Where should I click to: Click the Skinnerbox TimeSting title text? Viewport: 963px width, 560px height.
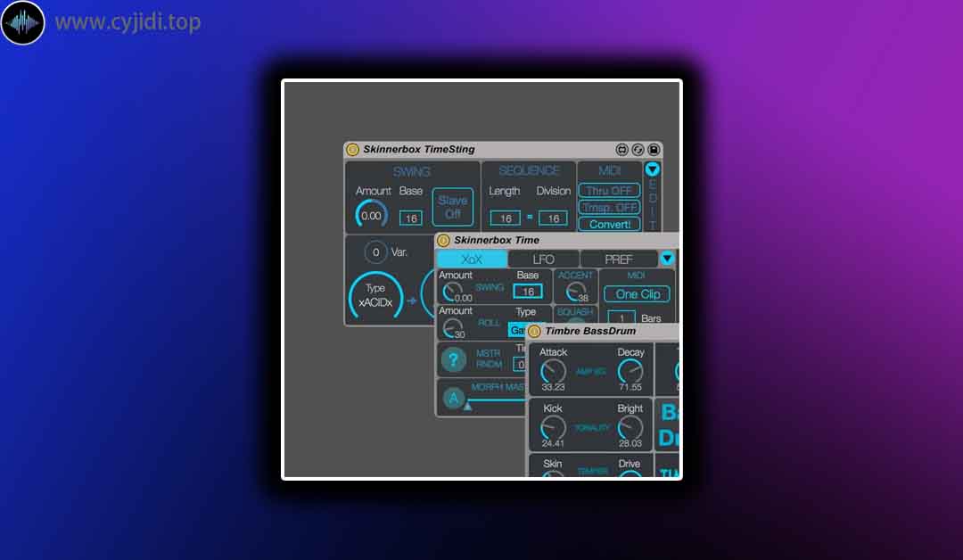point(419,149)
